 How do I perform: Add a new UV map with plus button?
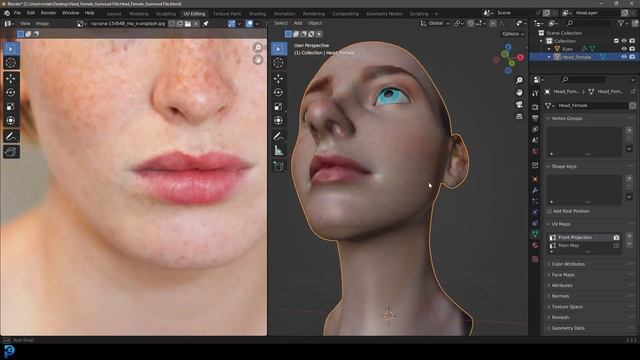click(629, 236)
